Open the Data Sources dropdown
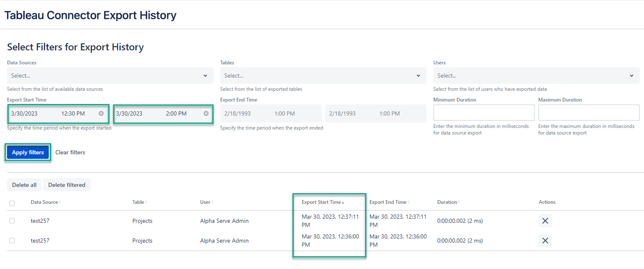Viewport: 644px width, 269px height. (110, 76)
